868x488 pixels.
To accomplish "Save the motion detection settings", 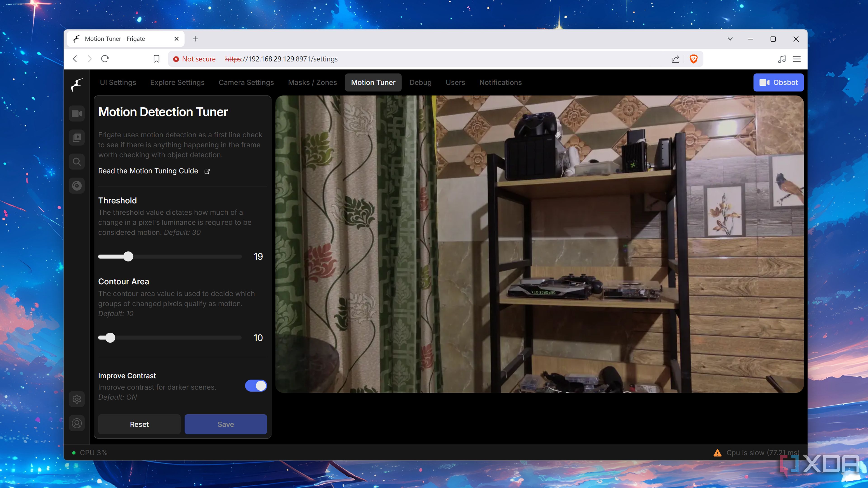I will coord(225,424).
